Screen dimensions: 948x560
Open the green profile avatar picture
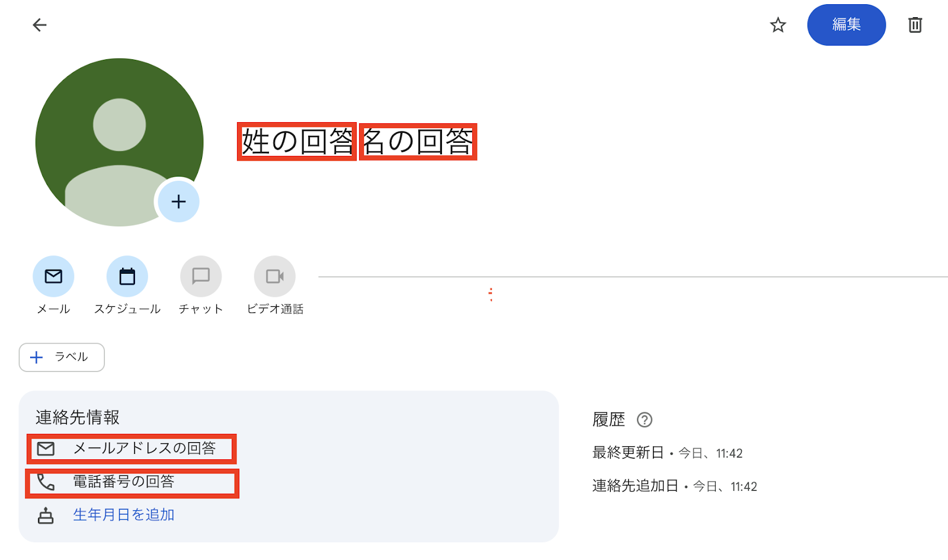(x=119, y=142)
